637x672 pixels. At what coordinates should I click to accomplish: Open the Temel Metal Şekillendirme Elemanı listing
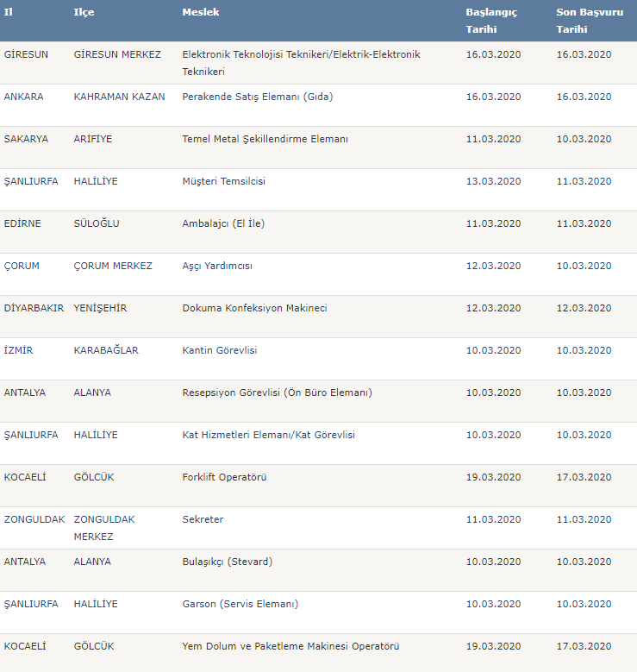265,139
